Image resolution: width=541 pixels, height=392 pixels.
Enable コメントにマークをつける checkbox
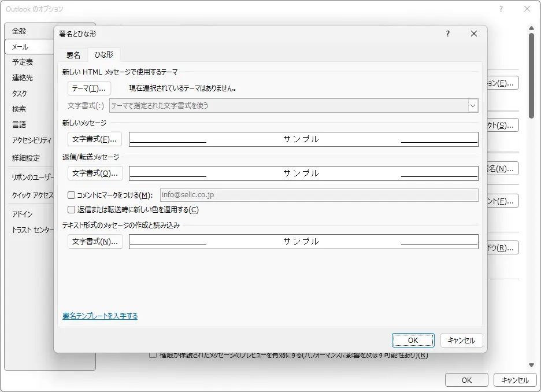pyautogui.click(x=72, y=195)
